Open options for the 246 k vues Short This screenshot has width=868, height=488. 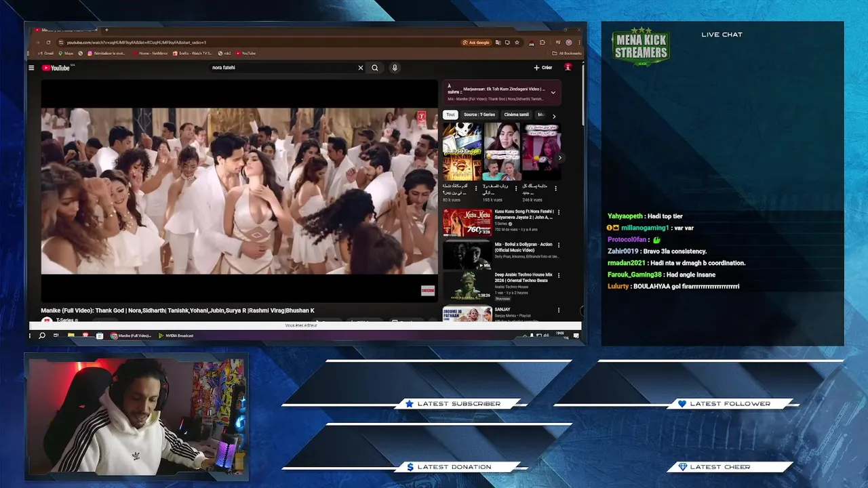[556, 188]
